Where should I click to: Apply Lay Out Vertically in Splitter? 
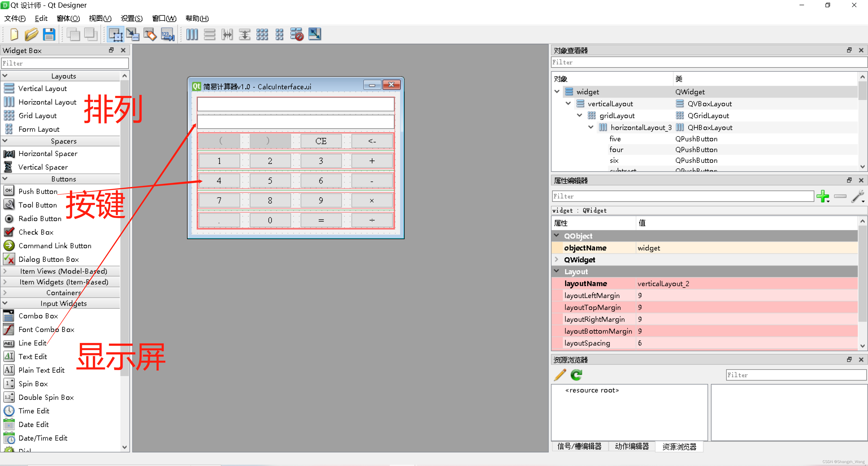[x=245, y=34]
